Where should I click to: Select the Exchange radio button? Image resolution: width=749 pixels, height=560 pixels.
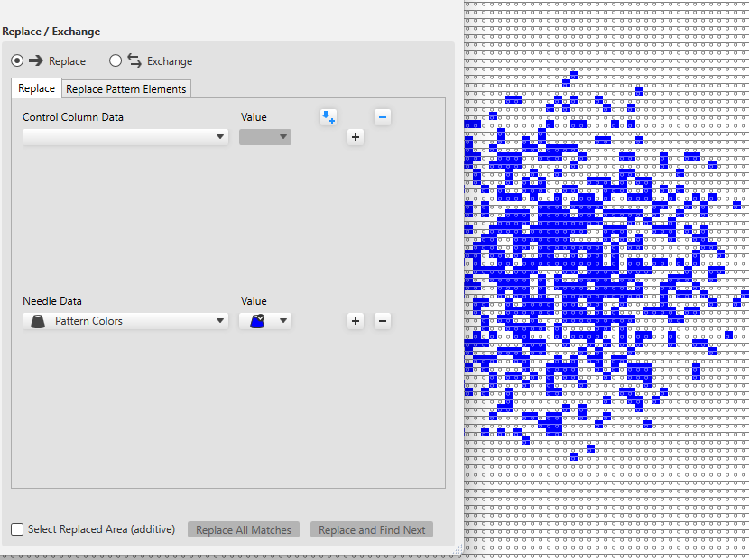(x=116, y=61)
